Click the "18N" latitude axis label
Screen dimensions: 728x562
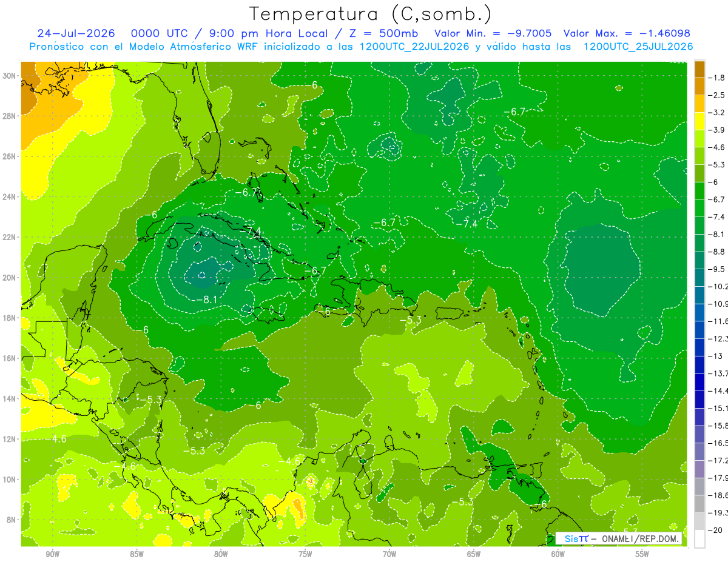[10, 318]
